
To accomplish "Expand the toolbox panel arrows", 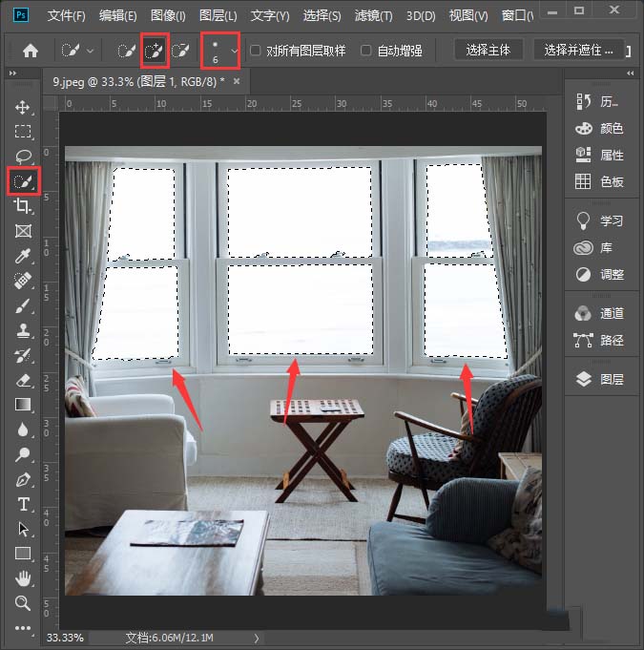I will click(12, 73).
